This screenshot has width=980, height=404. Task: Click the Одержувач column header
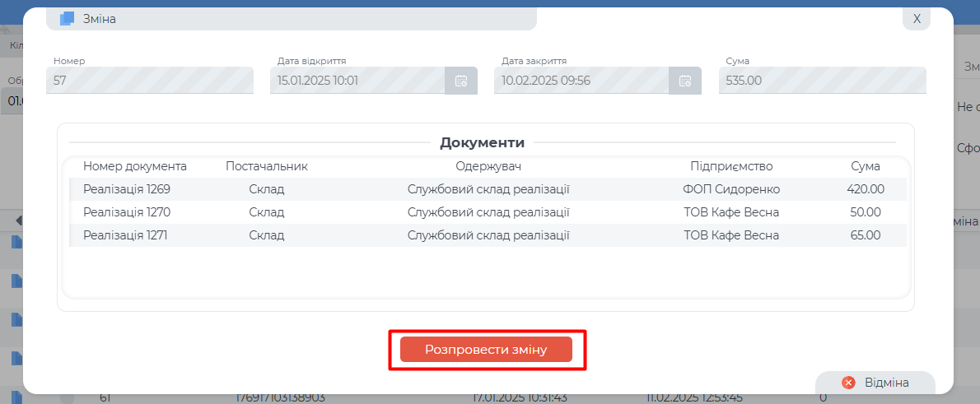pos(488,166)
